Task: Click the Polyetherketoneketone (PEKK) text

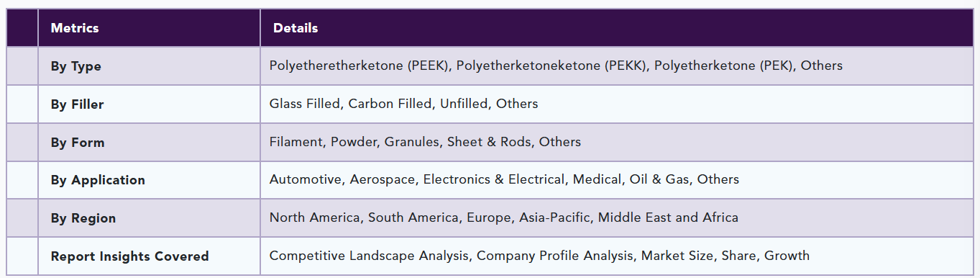Action: 551,66
